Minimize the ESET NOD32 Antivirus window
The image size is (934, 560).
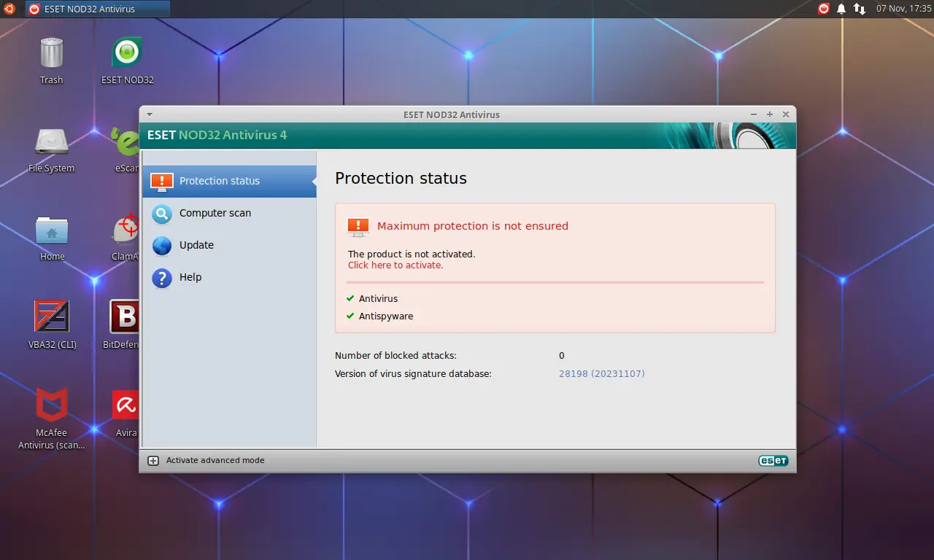754,114
